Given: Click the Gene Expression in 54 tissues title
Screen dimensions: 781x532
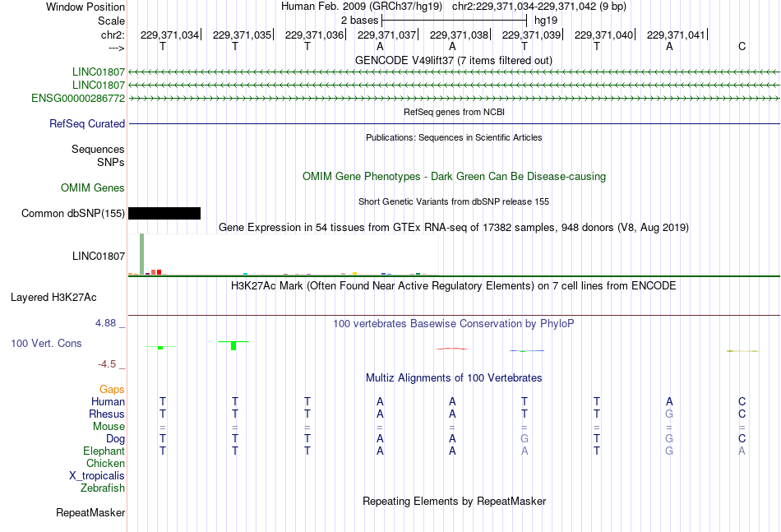Looking at the screenshot, I should [454, 228].
